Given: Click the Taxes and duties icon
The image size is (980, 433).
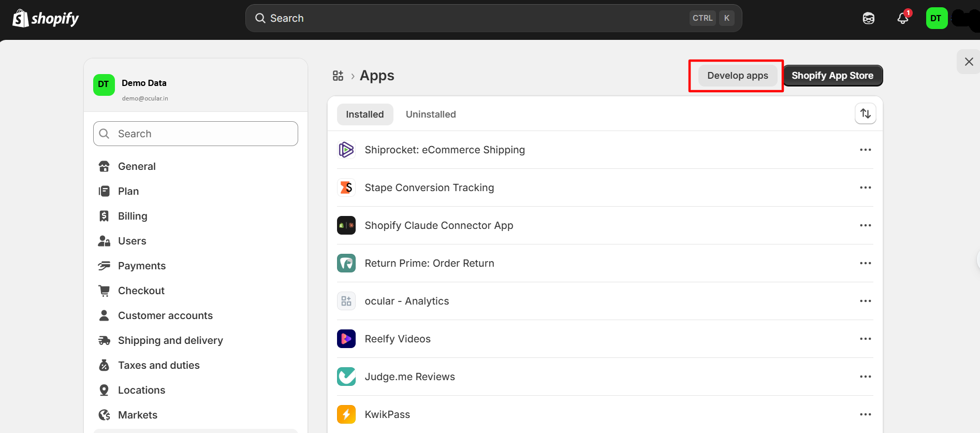Looking at the screenshot, I should coord(104,365).
